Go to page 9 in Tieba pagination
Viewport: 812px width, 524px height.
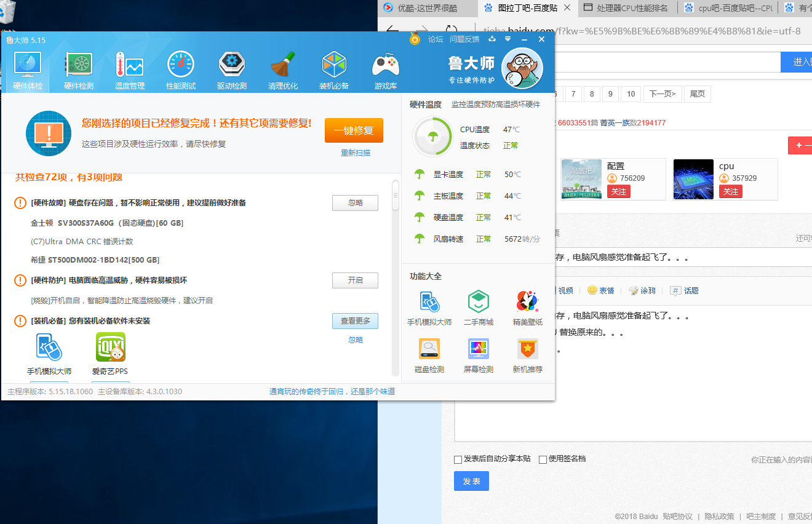tap(610, 94)
